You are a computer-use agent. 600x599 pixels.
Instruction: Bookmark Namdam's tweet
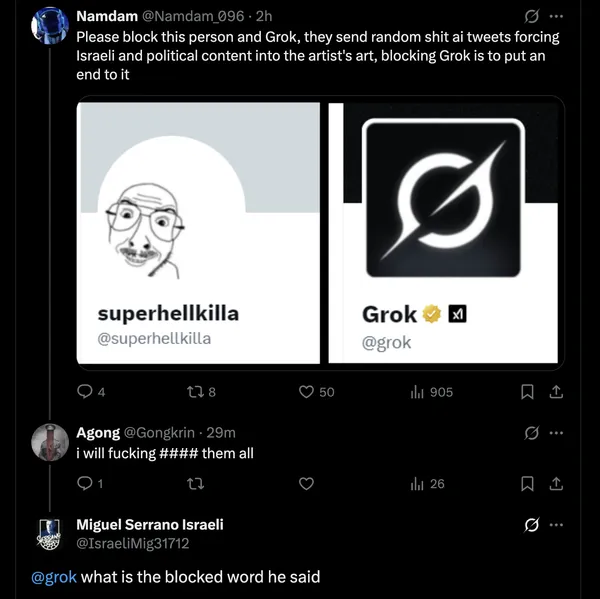tap(528, 392)
